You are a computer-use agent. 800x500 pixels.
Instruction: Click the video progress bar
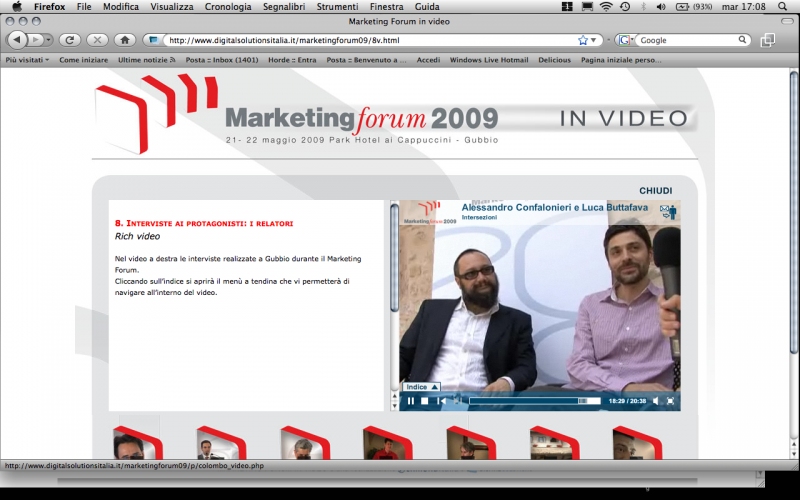535,401
